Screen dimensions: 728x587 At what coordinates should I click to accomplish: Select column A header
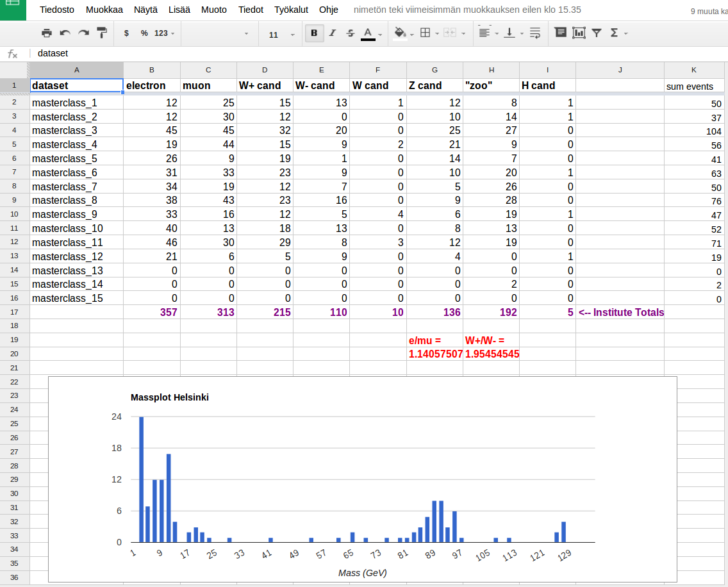[77, 70]
